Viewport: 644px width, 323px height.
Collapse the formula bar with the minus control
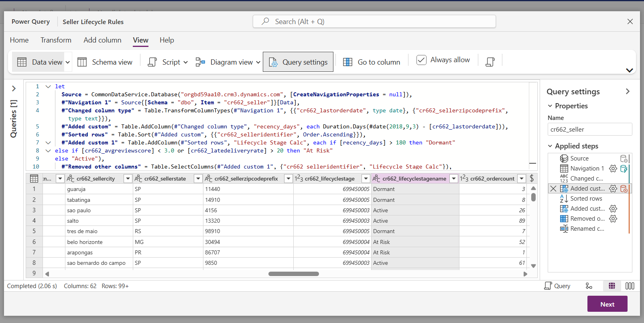[x=533, y=163]
